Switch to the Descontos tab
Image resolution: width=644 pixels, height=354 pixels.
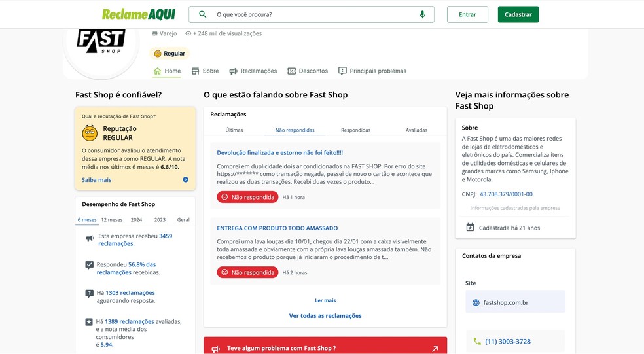pos(308,71)
